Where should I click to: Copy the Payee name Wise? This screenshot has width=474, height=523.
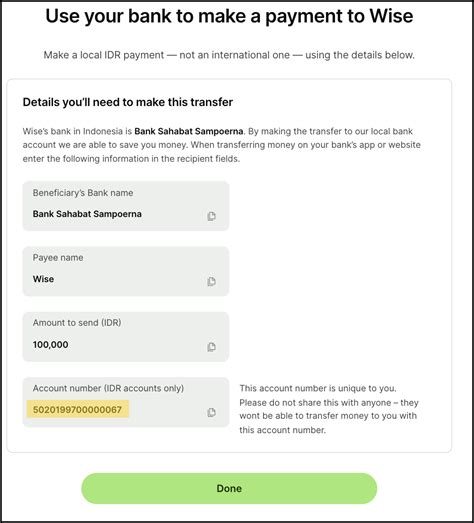coord(211,282)
